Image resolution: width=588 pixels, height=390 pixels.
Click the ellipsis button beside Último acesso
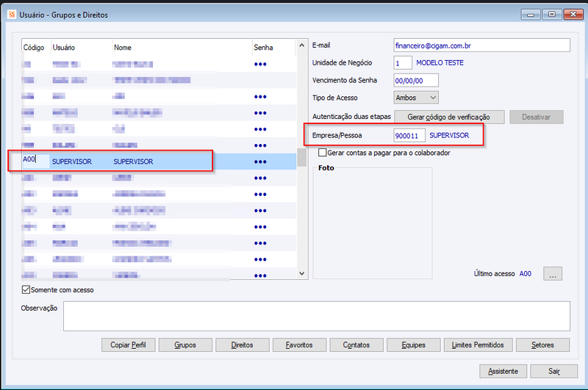553,273
